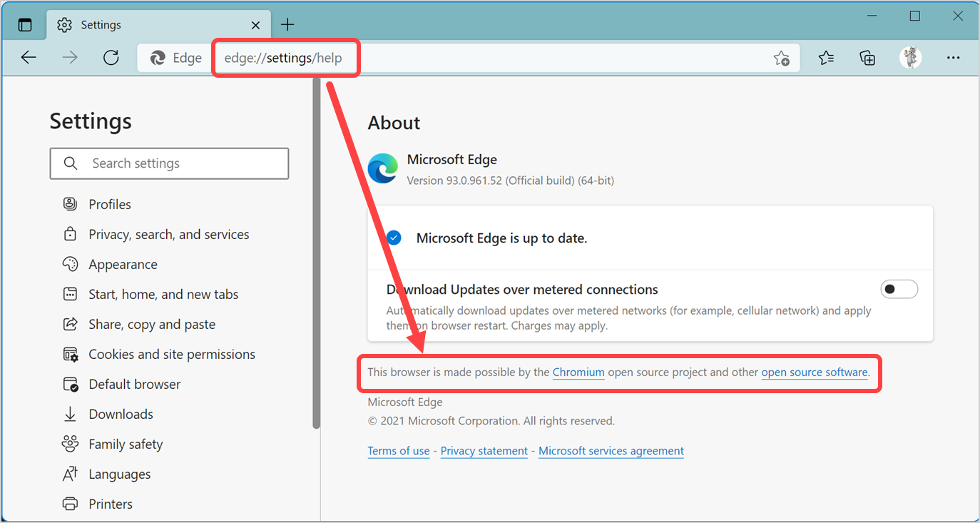Enable Download Updates over metered connections

point(899,289)
